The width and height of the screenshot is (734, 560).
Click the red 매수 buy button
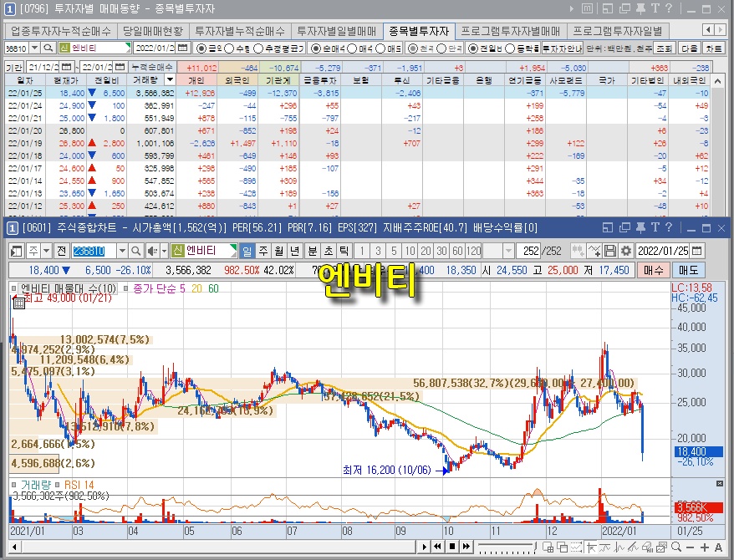pyautogui.click(x=654, y=270)
